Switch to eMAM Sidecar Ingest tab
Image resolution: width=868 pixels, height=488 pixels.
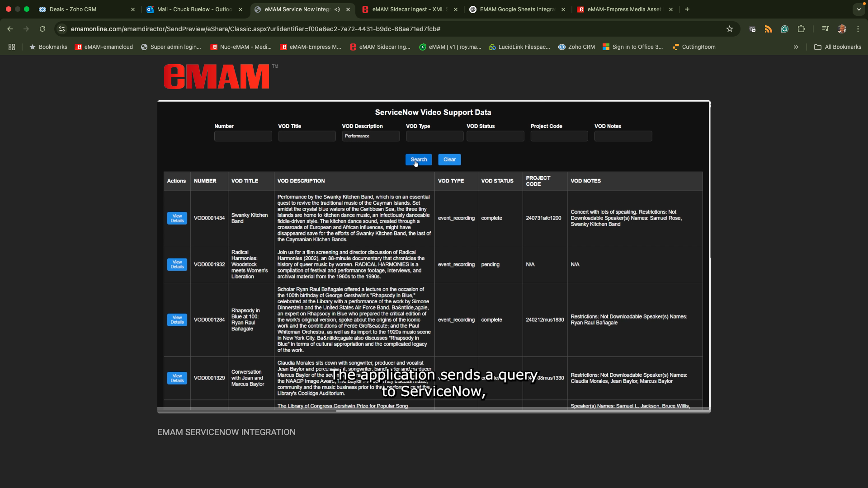coord(410,9)
